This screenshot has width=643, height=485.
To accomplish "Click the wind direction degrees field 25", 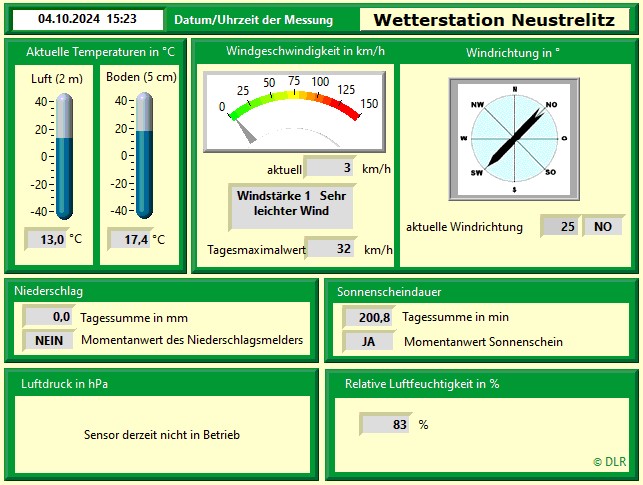I will (559, 227).
